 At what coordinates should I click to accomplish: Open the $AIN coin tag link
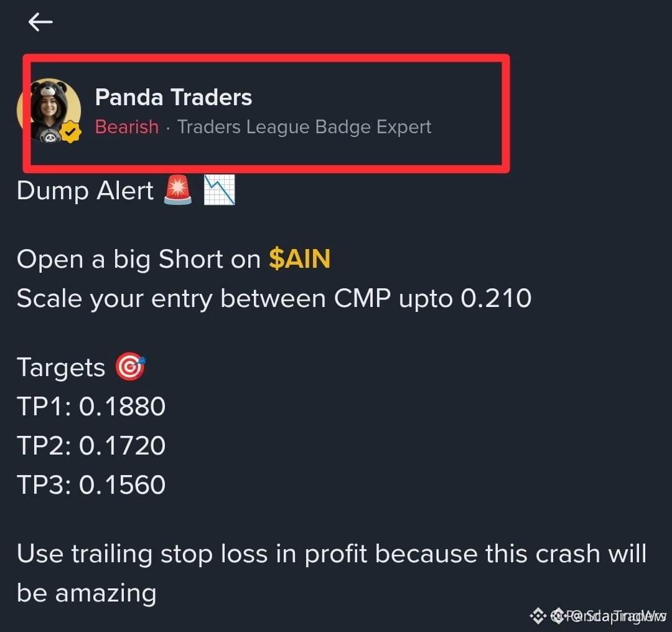click(x=299, y=259)
